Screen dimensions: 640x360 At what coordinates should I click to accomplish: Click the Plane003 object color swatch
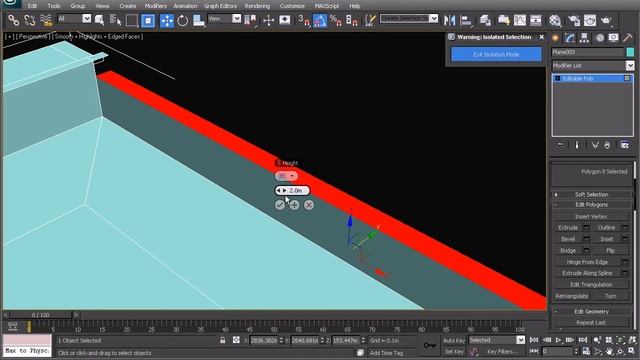(x=630, y=52)
